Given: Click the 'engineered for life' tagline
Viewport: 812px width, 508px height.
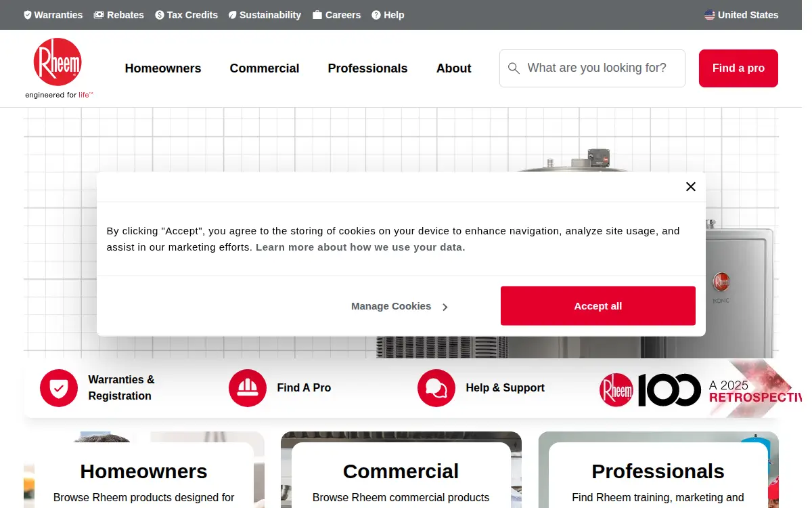Looking at the screenshot, I should [59, 95].
